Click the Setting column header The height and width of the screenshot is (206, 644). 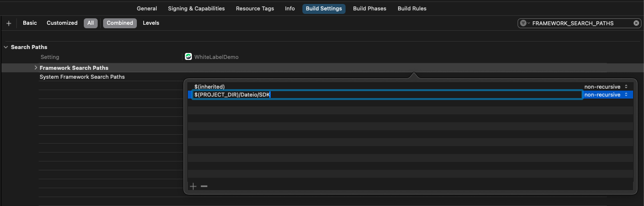[50, 57]
